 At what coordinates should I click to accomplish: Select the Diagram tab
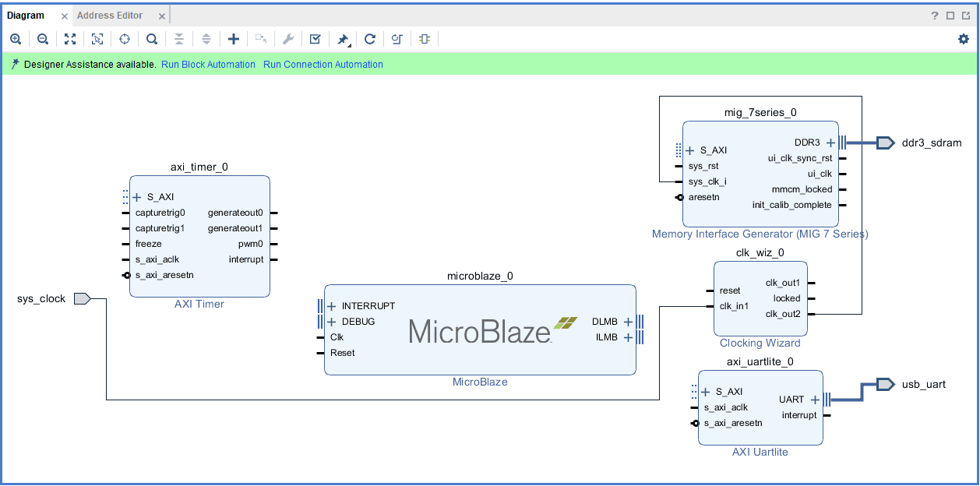pos(26,16)
